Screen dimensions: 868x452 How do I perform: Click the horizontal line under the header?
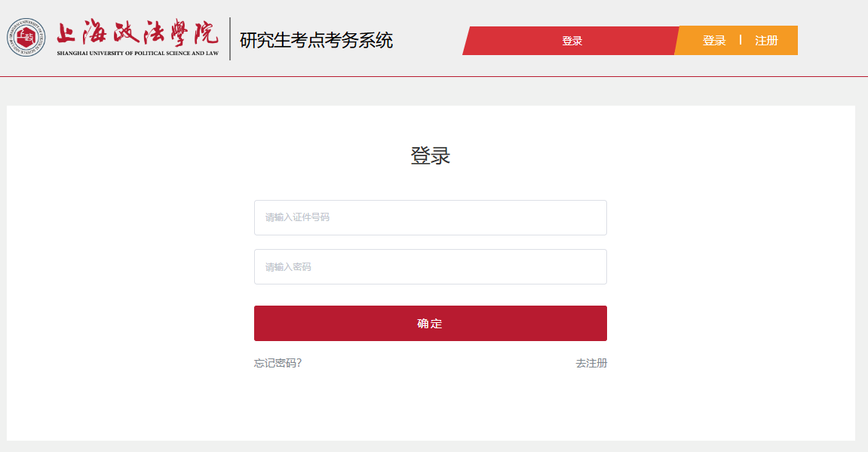[x=434, y=76]
